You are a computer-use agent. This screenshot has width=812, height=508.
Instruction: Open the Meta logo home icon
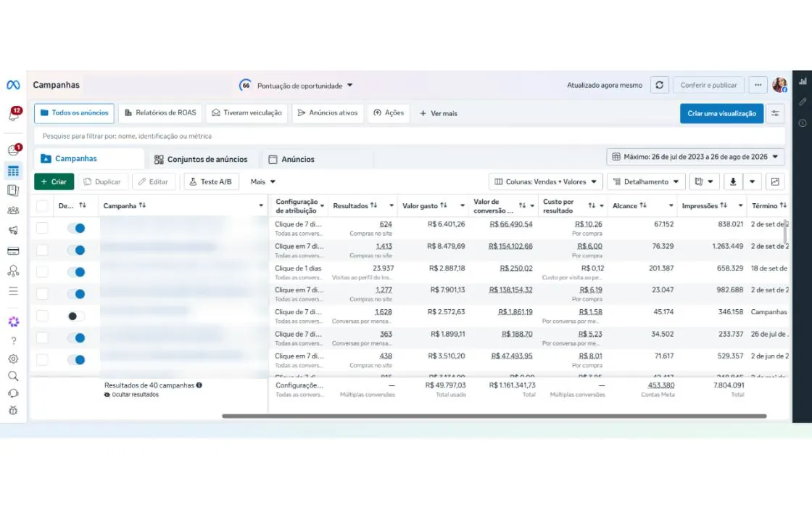tap(13, 84)
